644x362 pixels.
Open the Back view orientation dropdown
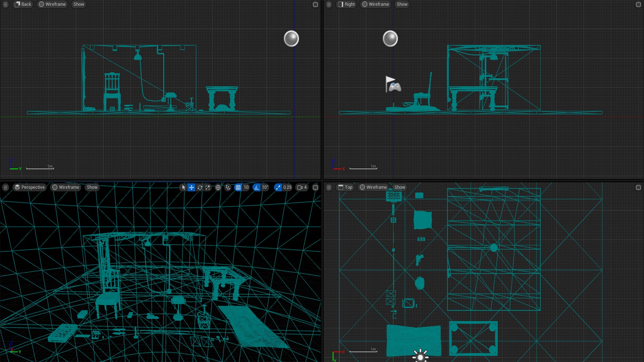coord(23,4)
